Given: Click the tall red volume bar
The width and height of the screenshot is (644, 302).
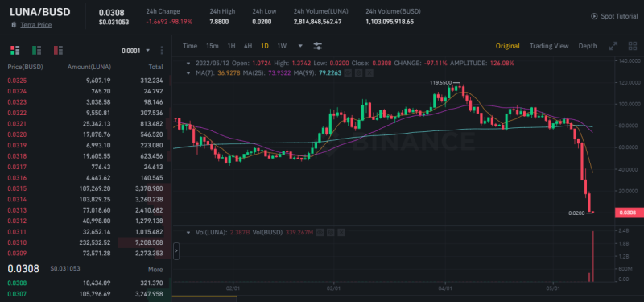Looking at the screenshot, I should pos(592,256).
